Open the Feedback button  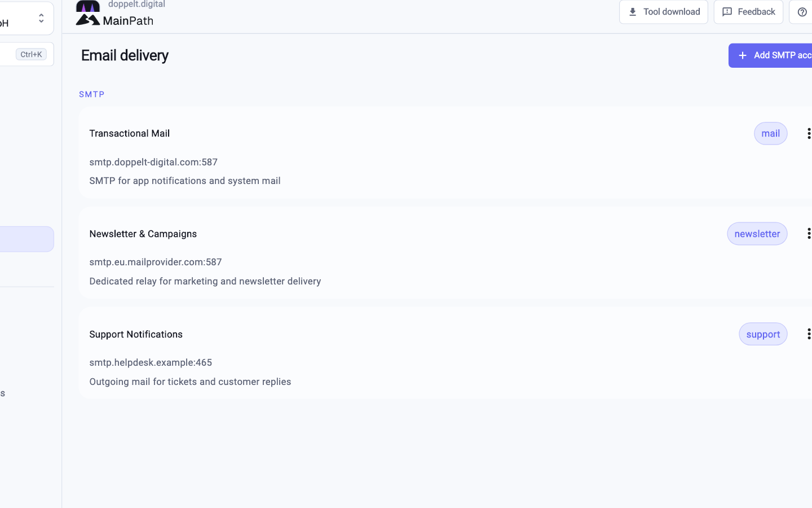(748, 12)
